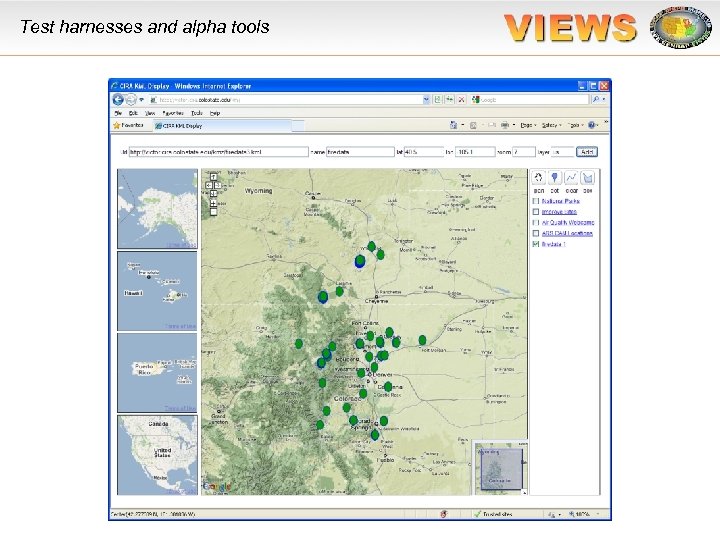Viewport: 720px width, 540px height.
Task: Open the Tools menu
Action: (x=197, y=113)
